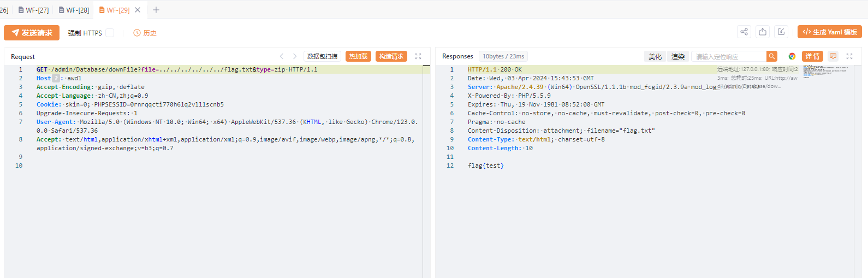868x278 pixels.
Task: Click the Content-Type response header line
Action: [x=536, y=139]
